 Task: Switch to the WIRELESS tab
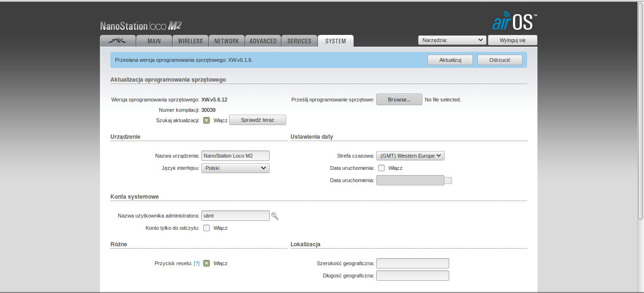190,41
